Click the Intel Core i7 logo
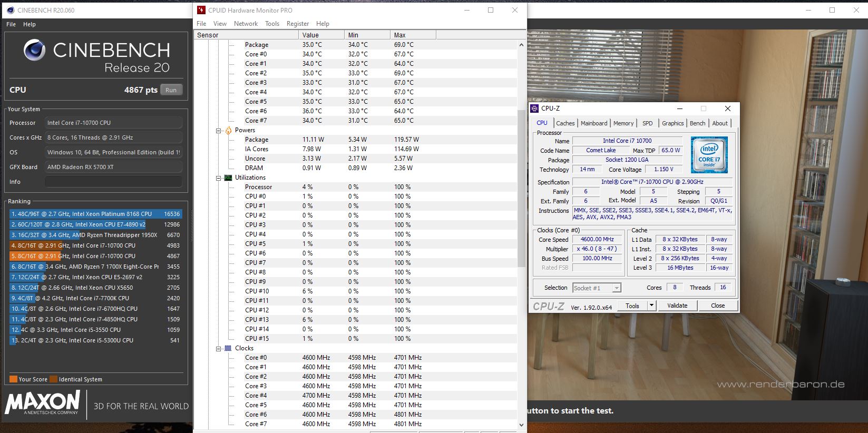Viewport: 868px width, 433px height. [709, 155]
